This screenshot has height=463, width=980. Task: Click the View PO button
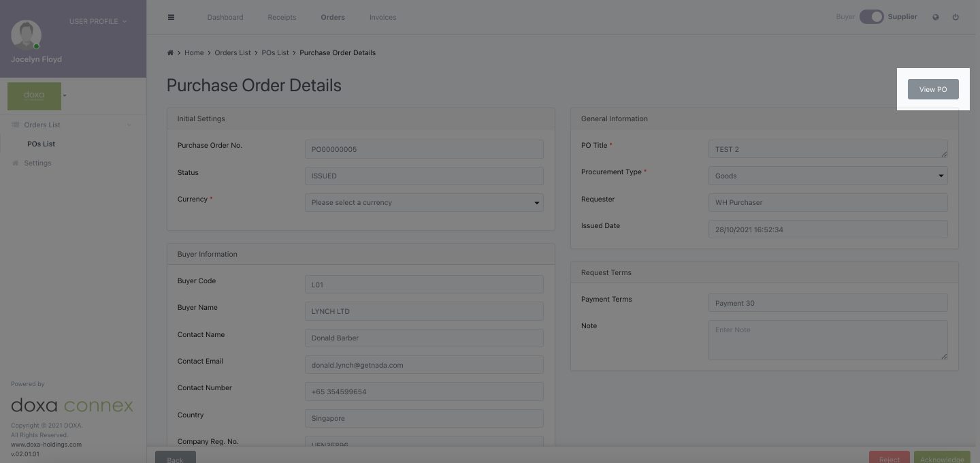(x=932, y=89)
